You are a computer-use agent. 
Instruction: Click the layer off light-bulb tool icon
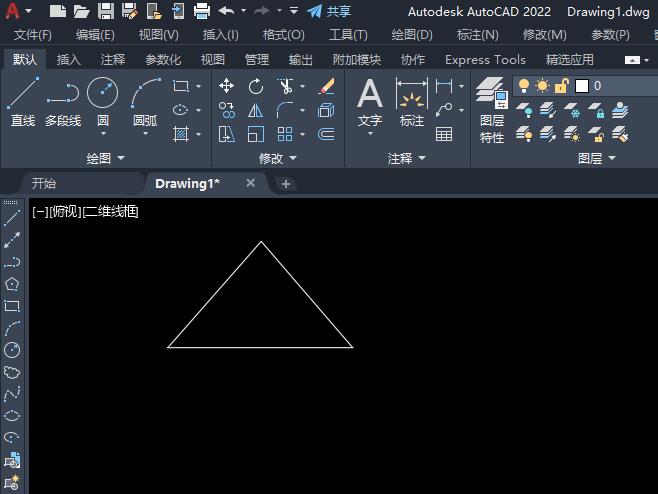click(524, 111)
